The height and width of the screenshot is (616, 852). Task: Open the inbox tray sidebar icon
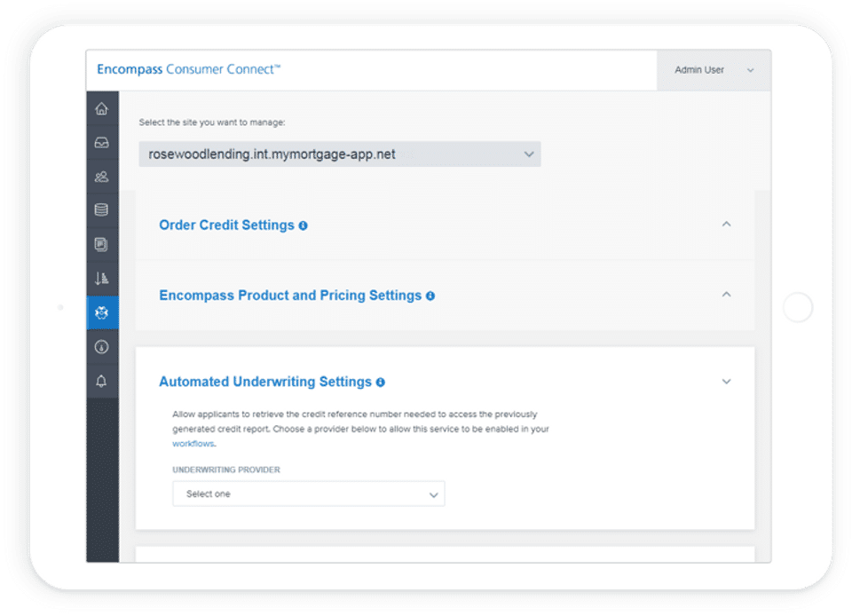pos(101,143)
